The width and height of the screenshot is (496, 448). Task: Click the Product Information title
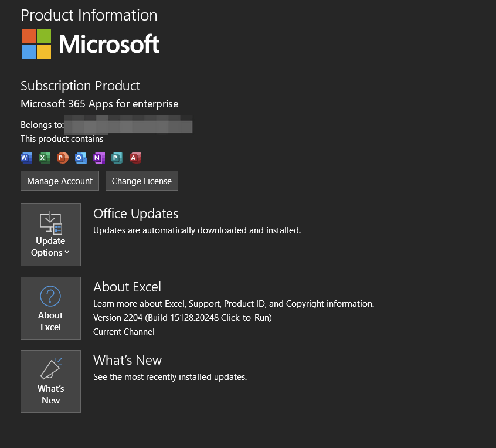point(89,15)
